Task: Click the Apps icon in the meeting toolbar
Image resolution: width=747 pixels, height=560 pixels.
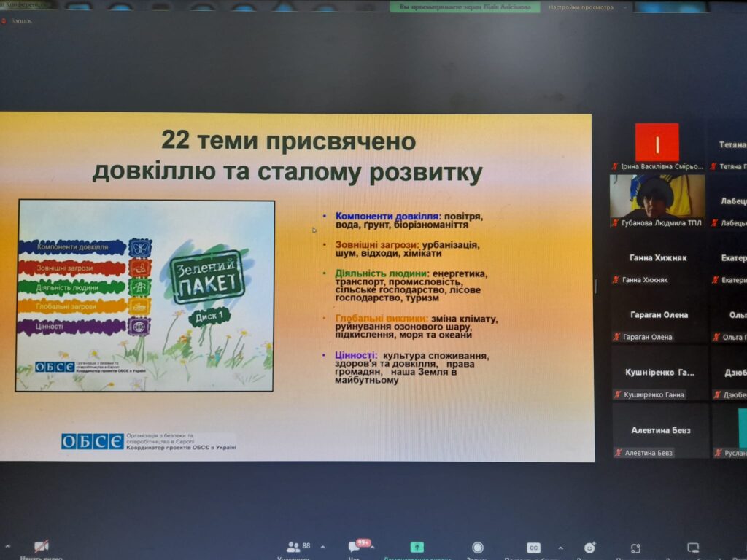Action: pos(636,548)
